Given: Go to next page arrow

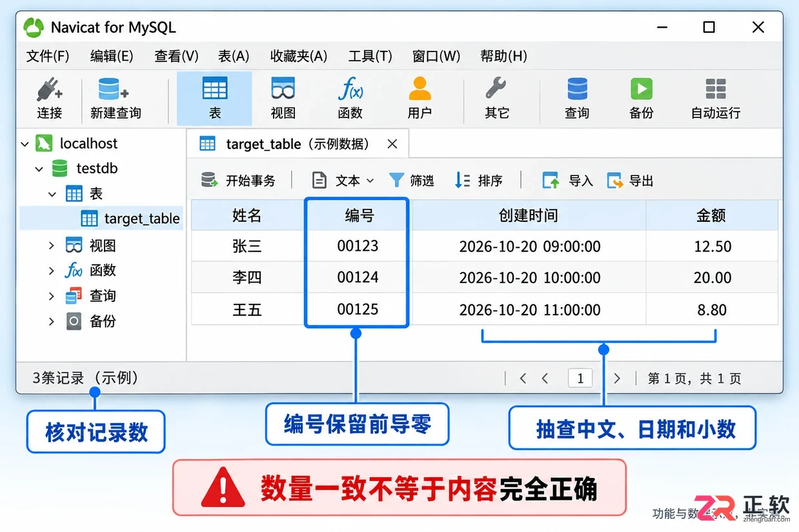Looking at the screenshot, I should (x=617, y=379).
